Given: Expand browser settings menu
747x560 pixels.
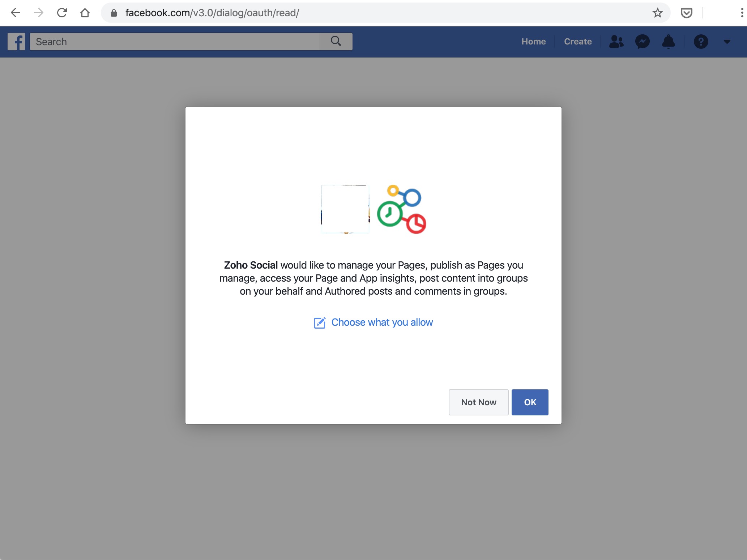Looking at the screenshot, I should coord(742,12).
